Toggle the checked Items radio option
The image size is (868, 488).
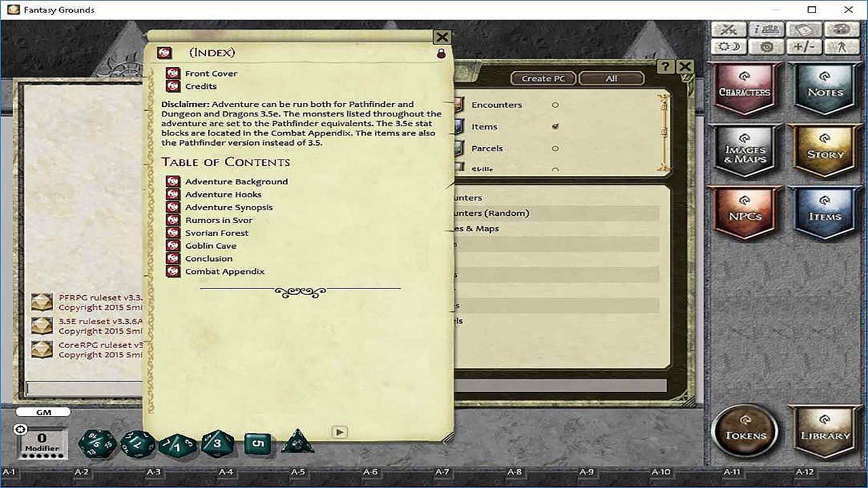point(555,127)
